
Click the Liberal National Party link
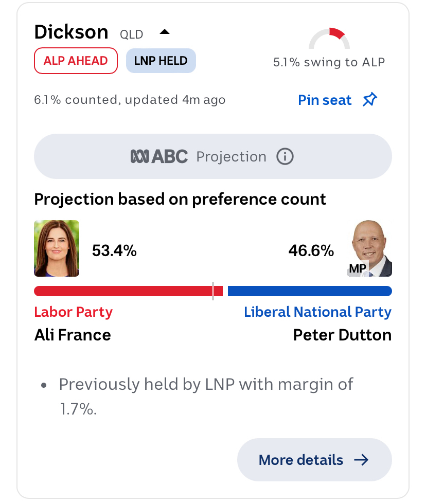tap(317, 312)
